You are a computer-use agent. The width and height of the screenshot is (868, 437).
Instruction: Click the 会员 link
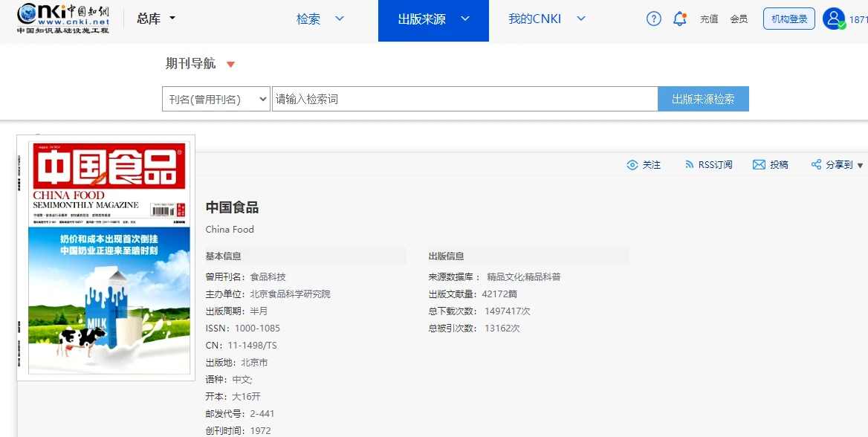point(739,19)
